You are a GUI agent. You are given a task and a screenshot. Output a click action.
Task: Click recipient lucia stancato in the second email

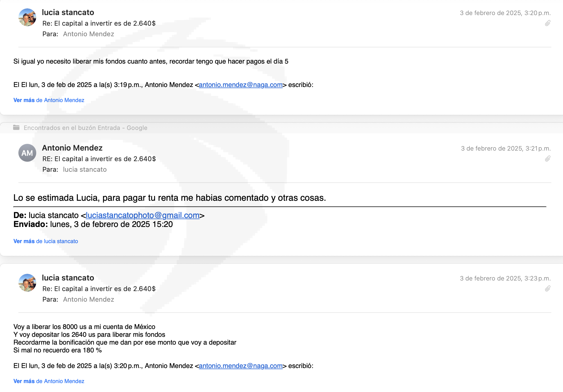tap(85, 170)
